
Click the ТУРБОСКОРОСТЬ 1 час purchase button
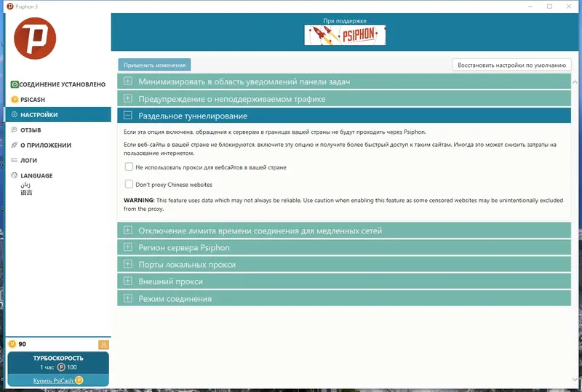point(58,363)
